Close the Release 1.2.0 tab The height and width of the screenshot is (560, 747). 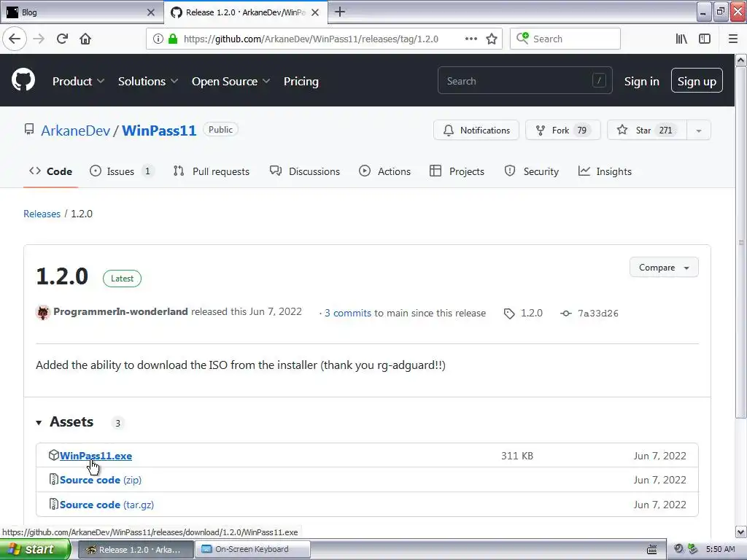click(x=315, y=12)
